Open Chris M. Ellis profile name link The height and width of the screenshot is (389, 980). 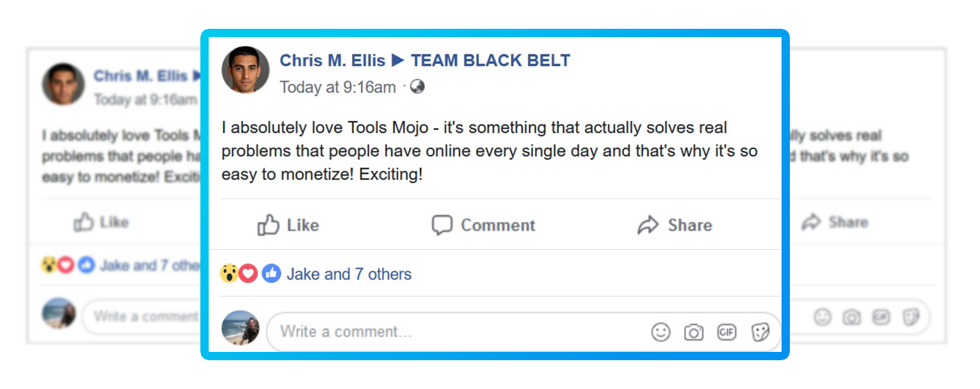click(332, 61)
